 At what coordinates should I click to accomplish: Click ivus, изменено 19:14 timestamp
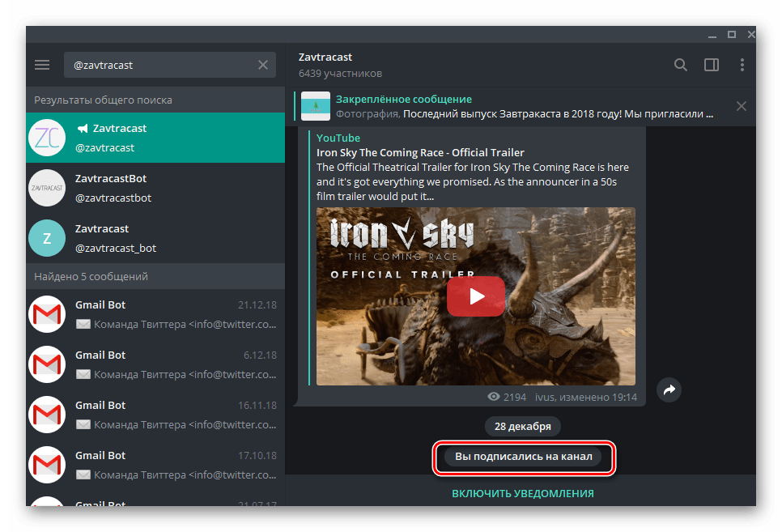point(586,398)
